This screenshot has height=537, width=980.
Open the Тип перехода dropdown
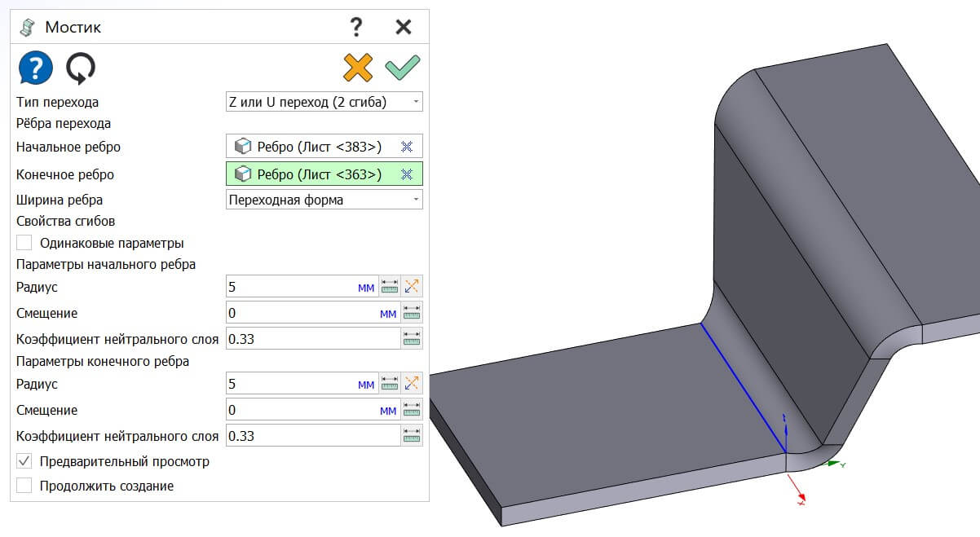point(324,102)
